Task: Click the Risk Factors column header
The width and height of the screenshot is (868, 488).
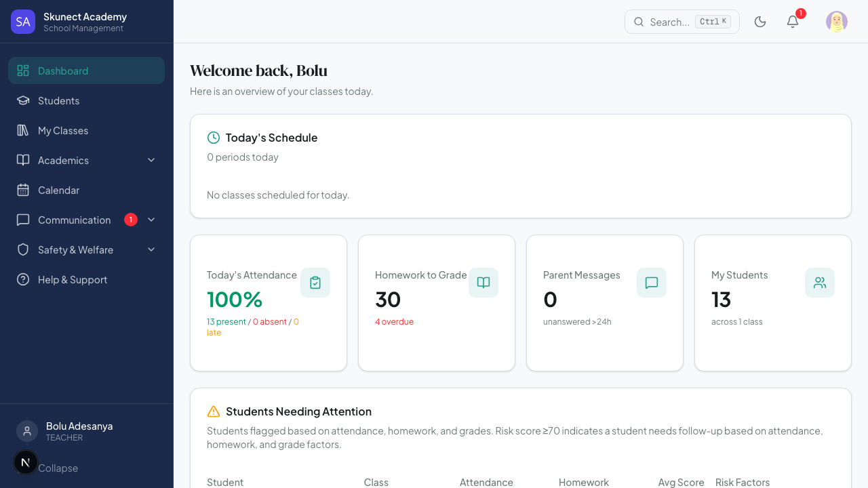Action: pyautogui.click(x=743, y=483)
